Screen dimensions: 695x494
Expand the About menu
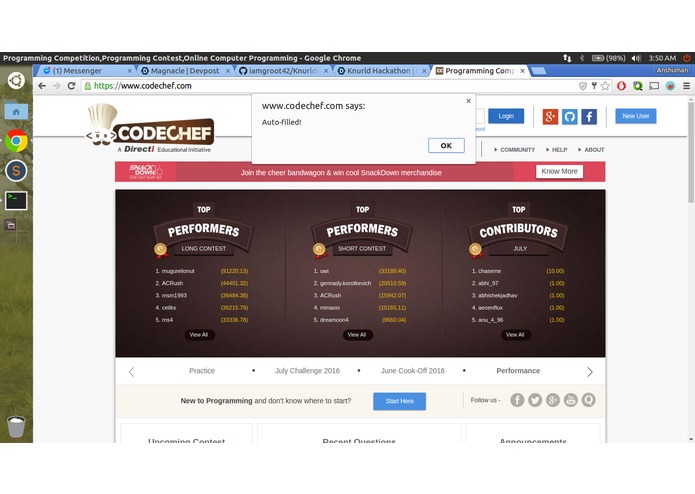pos(591,150)
